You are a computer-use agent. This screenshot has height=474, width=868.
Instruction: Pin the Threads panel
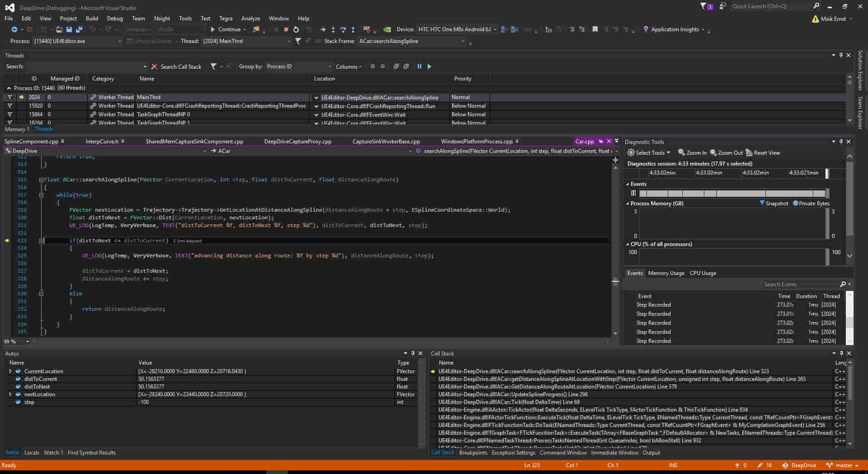coord(841,55)
